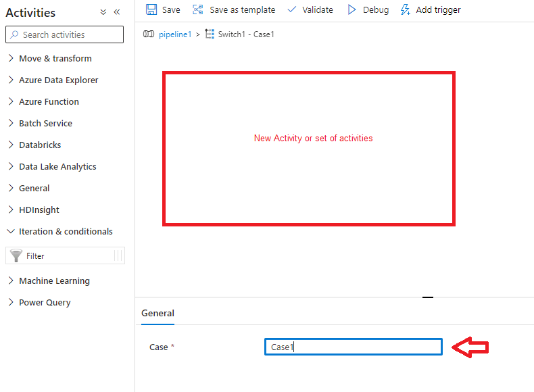Grab the panel resize divider handle
The width and height of the screenshot is (534, 392).
point(427,297)
